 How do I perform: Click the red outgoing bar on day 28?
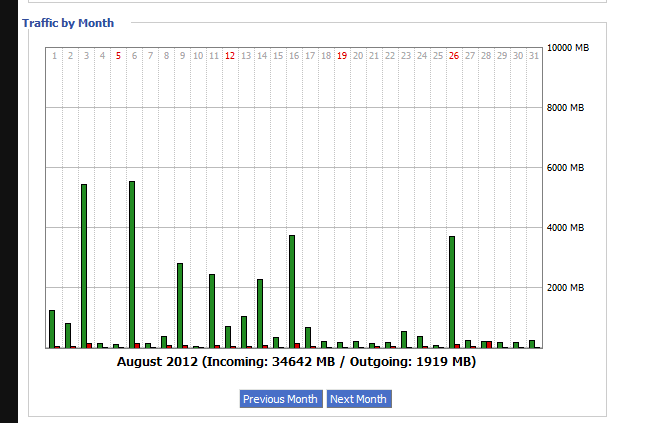[489, 344]
